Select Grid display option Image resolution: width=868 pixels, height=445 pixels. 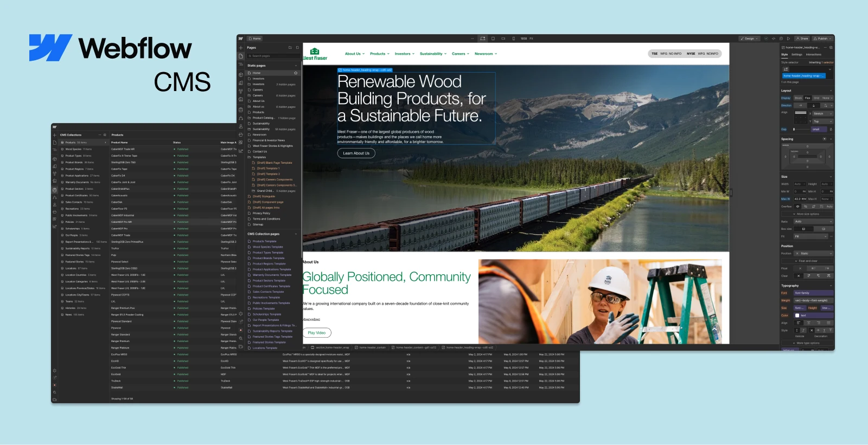(x=816, y=98)
